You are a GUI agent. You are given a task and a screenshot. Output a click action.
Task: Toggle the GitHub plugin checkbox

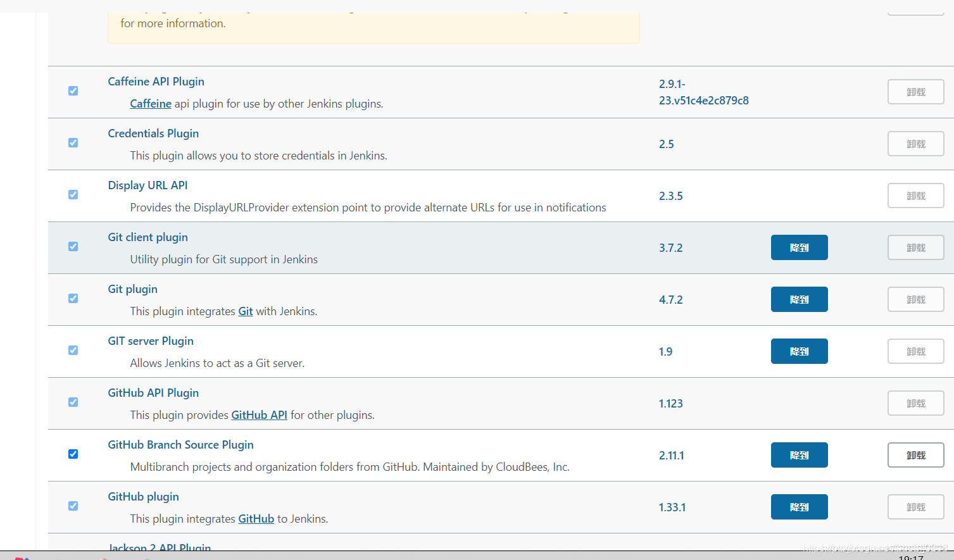(x=73, y=506)
